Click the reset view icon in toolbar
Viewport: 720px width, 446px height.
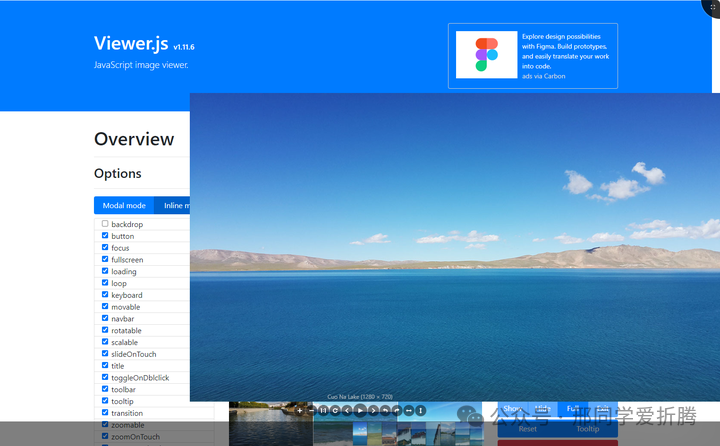[x=335, y=410]
